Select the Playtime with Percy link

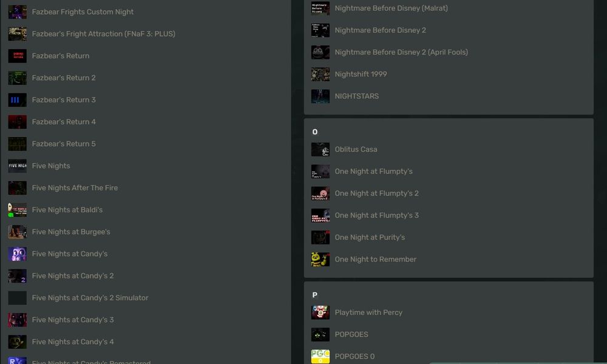click(368, 312)
